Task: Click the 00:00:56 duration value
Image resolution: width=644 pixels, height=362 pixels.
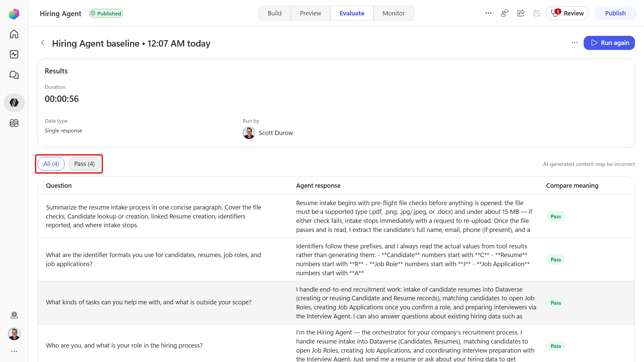Action: pos(62,99)
